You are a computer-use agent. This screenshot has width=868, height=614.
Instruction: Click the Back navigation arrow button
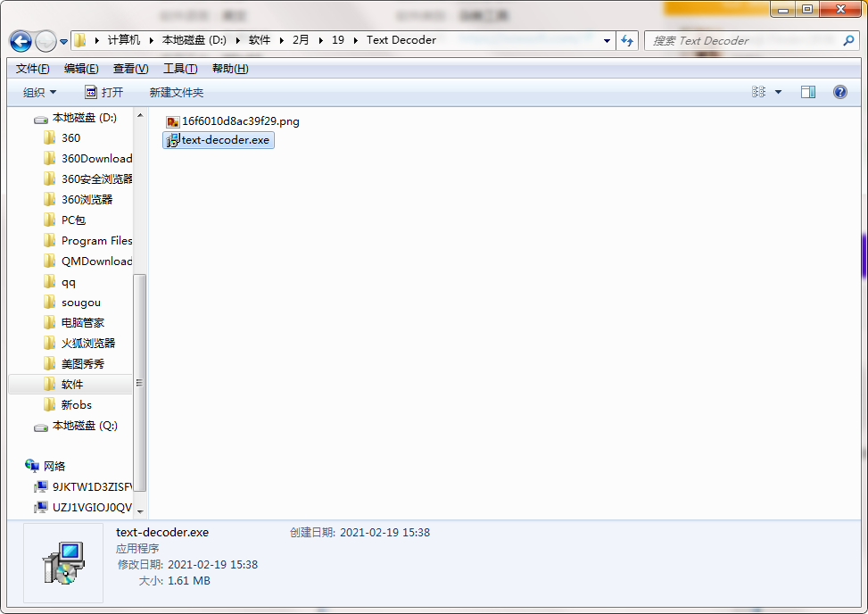[21, 41]
